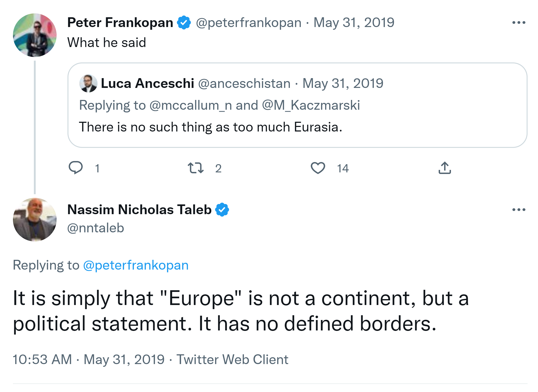
Task: Open the quoted tweet about too much Eurasia
Action: [297, 127]
